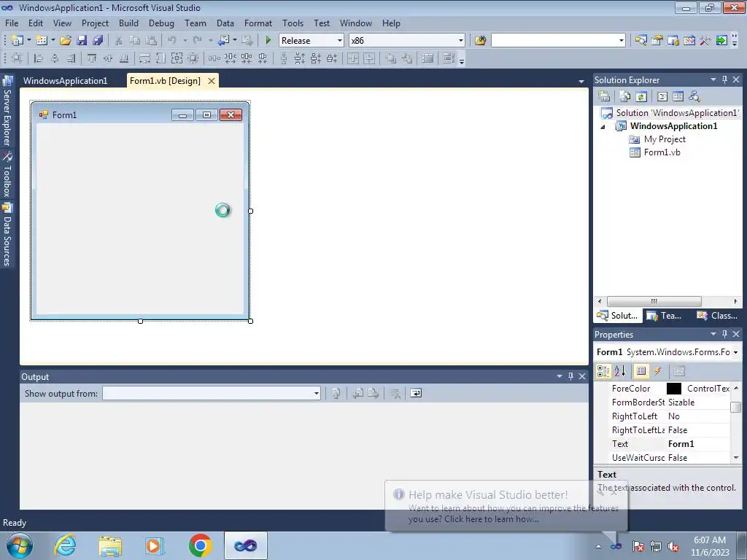
Task: Open the Tools menu
Action: pos(293,23)
